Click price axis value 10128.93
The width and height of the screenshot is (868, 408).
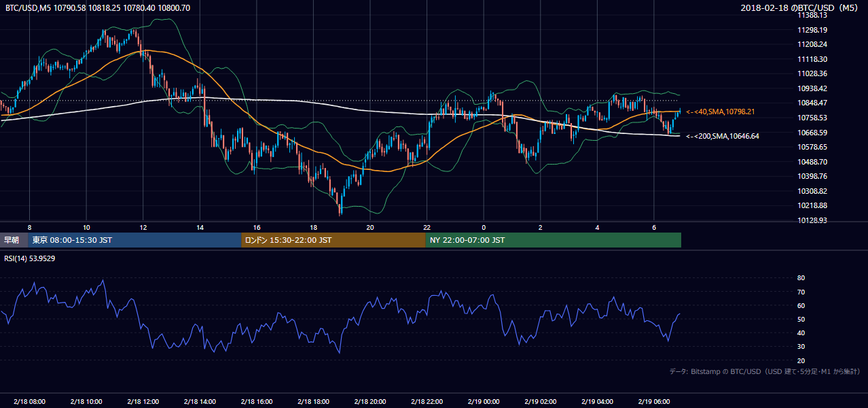pos(812,220)
